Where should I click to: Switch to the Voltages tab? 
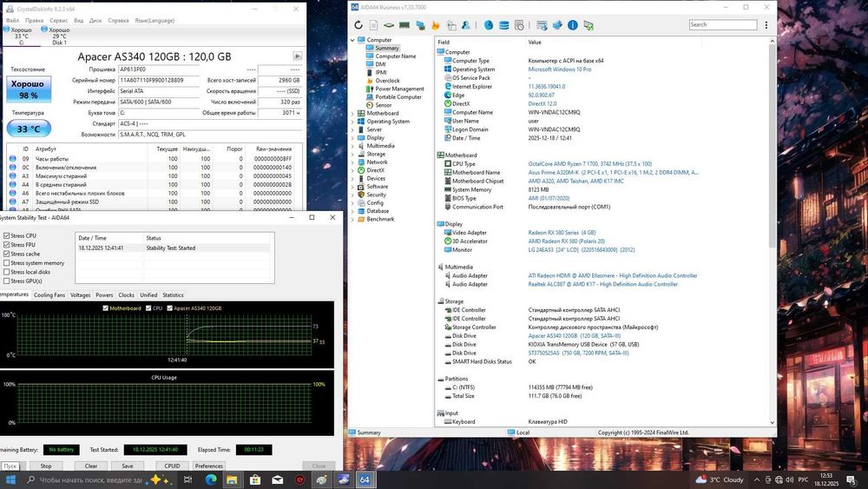pos(80,295)
